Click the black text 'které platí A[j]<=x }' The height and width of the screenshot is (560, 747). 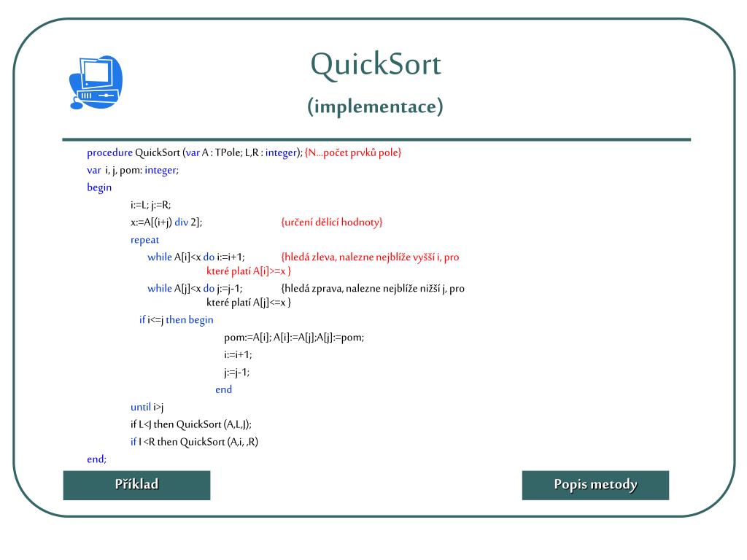249,303
